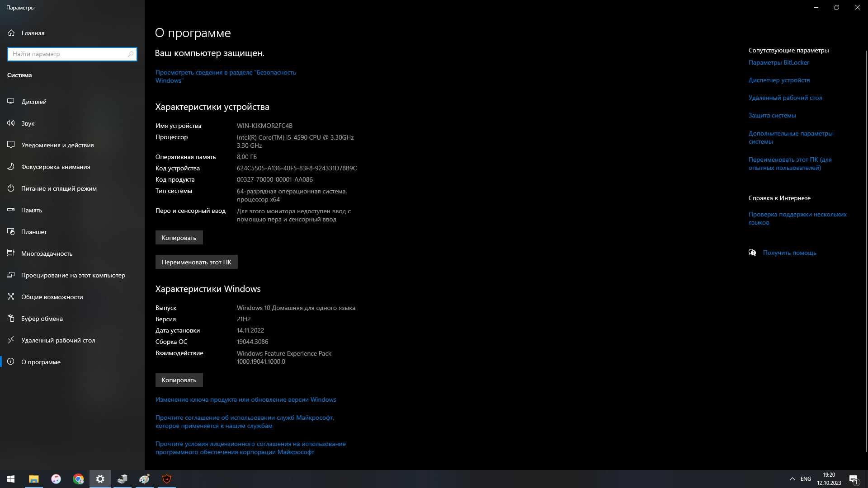Image resolution: width=868 pixels, height=488 pixels.
Task: Open software license terms link
Action: (250, 448)
